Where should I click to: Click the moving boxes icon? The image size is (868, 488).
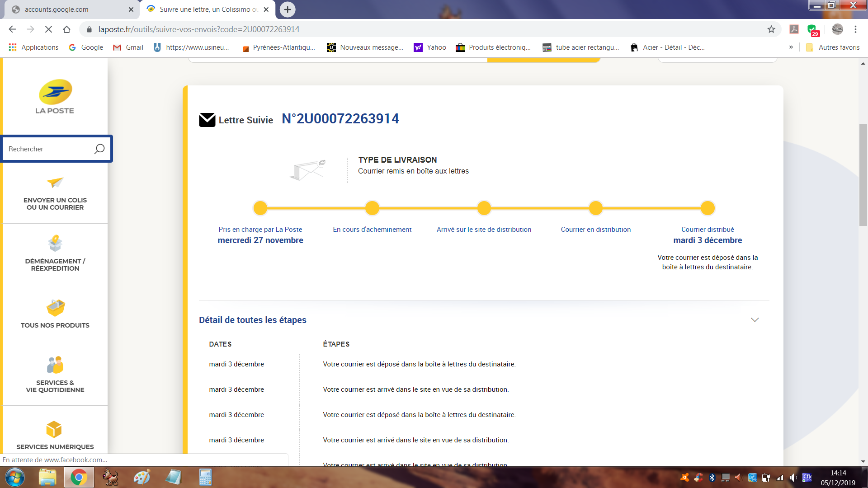pyautogui.click(x=55, y=243)
